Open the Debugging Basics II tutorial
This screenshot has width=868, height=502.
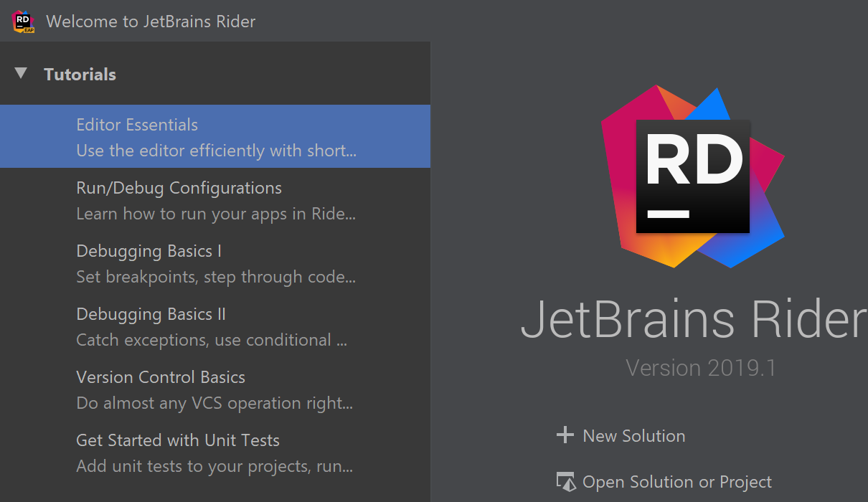[215, 326]
